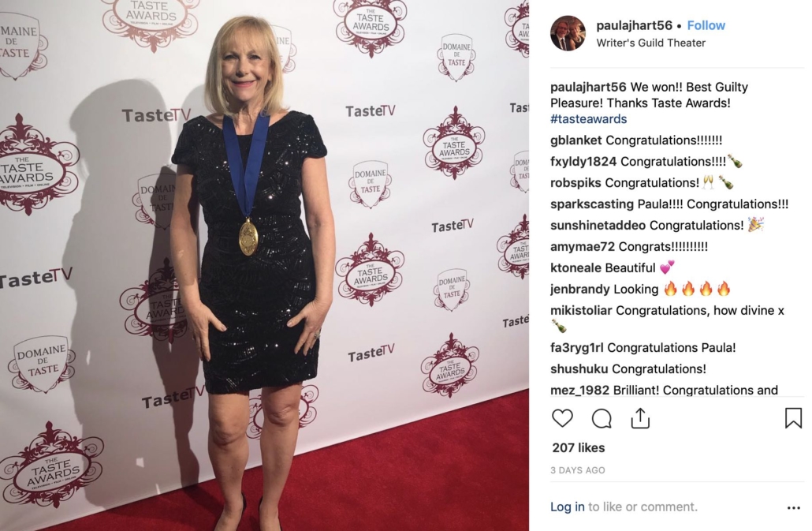Open the photo of woman wearing medal
This screenshot has width=812, height=531.
pos(264,265)
